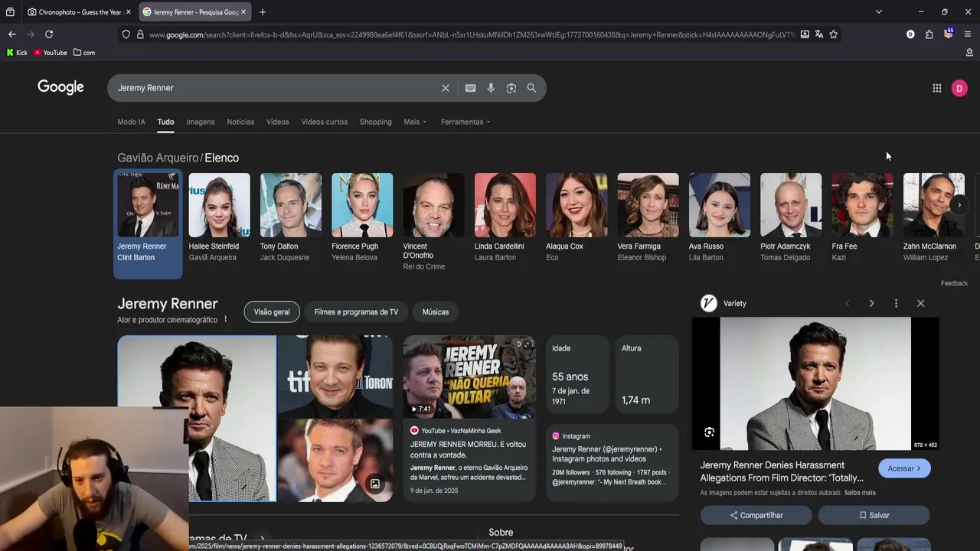Viewport: 980px width, 551px height.
Task: Switch to the Vídeos tab
Action: click(x=278, y=122)
